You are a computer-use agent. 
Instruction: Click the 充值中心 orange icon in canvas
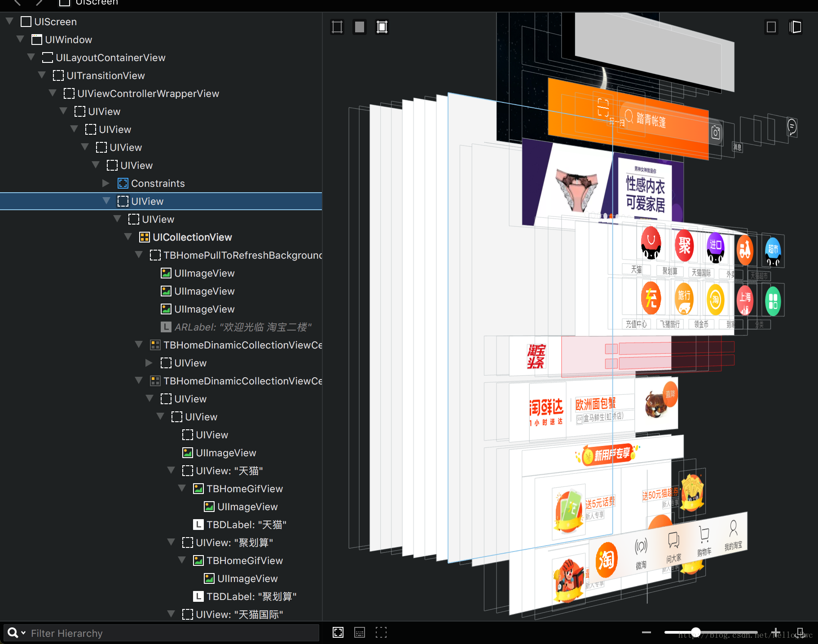pos(651,298)
